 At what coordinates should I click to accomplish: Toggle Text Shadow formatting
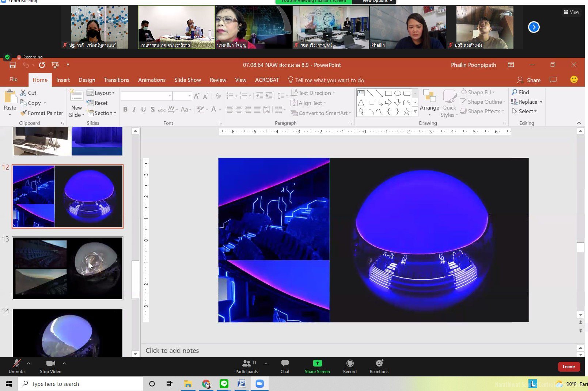click(152, 109)
